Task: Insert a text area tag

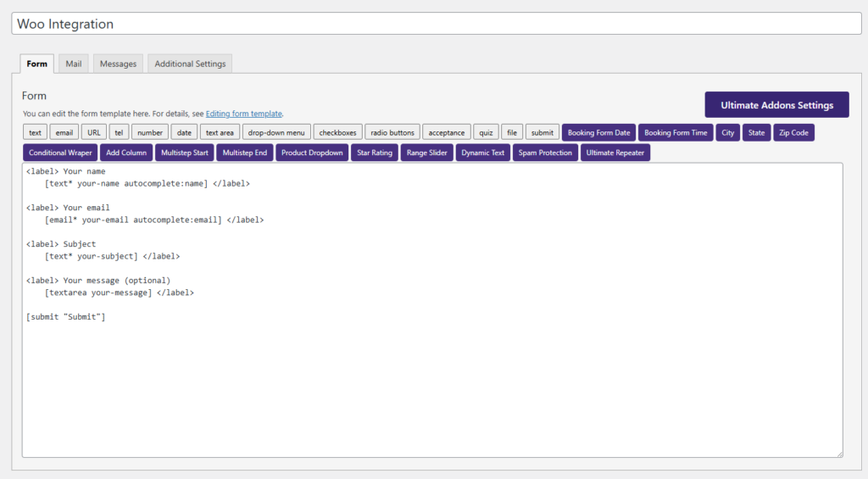Action: click(x=220, y=132)
